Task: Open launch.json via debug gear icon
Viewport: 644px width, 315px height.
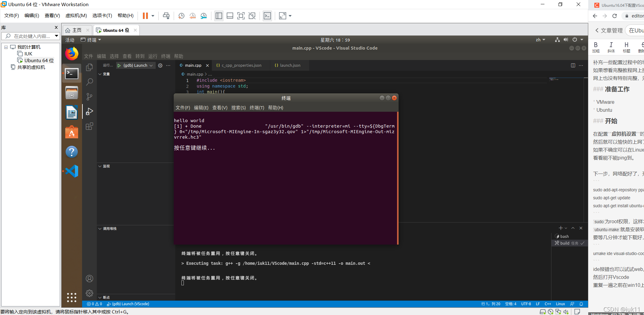Action: [x=160, y=66]
